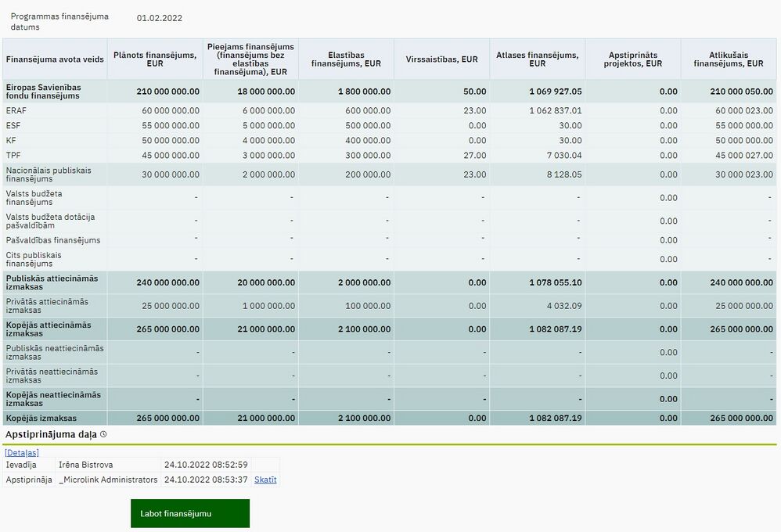
Task: Select the ERAF row label
Action: point(16,110)
